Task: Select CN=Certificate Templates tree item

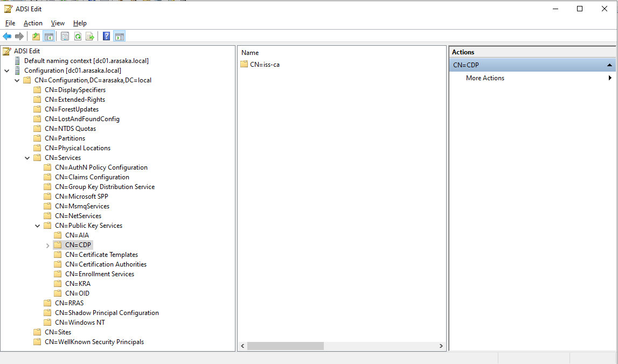Action: coord(101,255)
